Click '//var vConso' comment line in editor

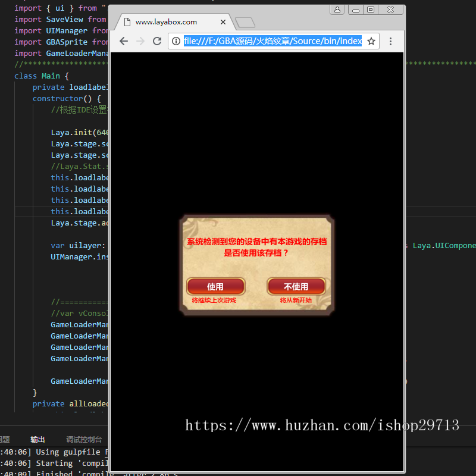click(79, 314)
